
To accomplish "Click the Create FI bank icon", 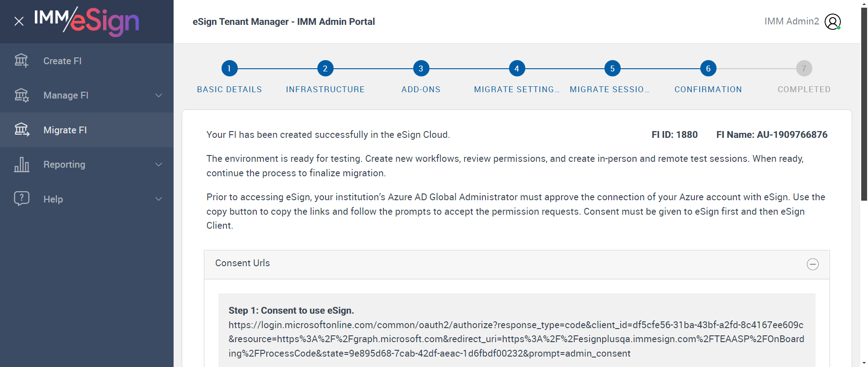I will pos(21,61).
